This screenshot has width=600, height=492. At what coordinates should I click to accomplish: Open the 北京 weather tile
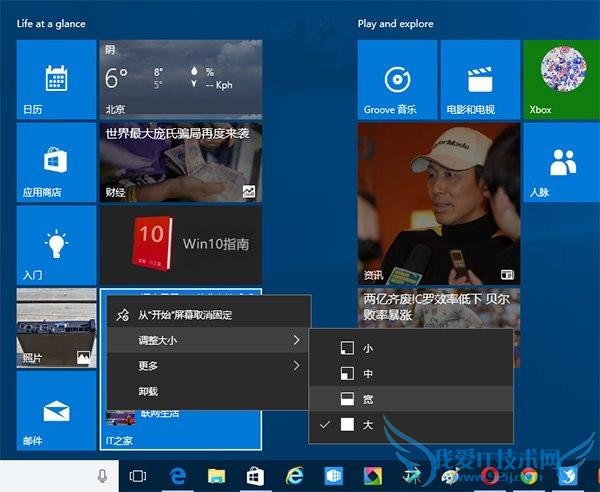tap(180, 80)
